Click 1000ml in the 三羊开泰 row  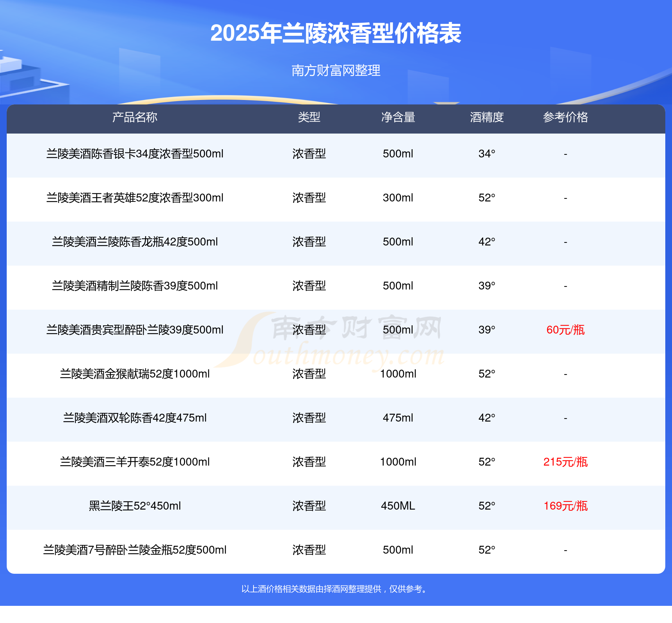tap(398, 462)
